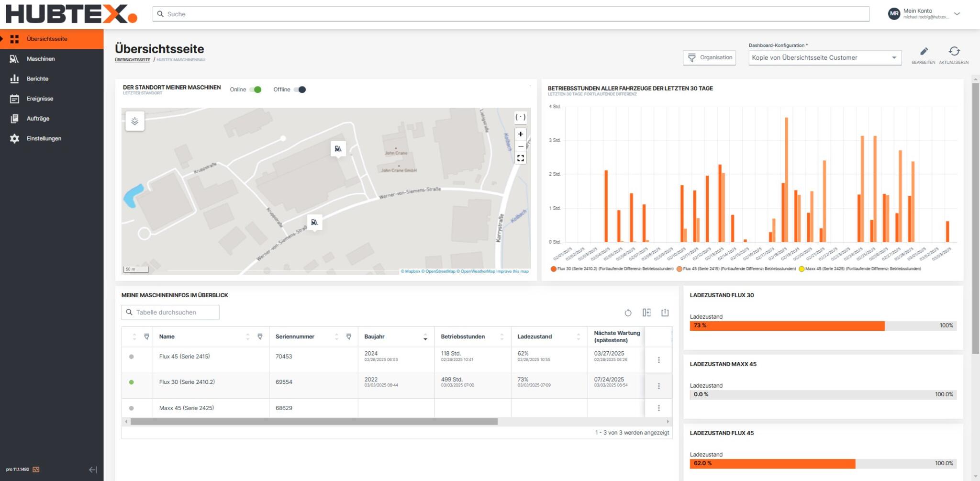Zoom in on the machine map

(x=520, y=134)
